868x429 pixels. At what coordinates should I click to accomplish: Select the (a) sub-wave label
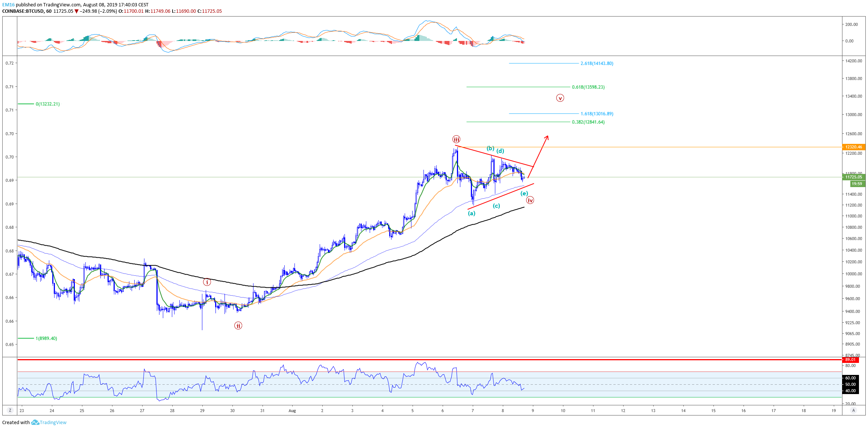472,213
